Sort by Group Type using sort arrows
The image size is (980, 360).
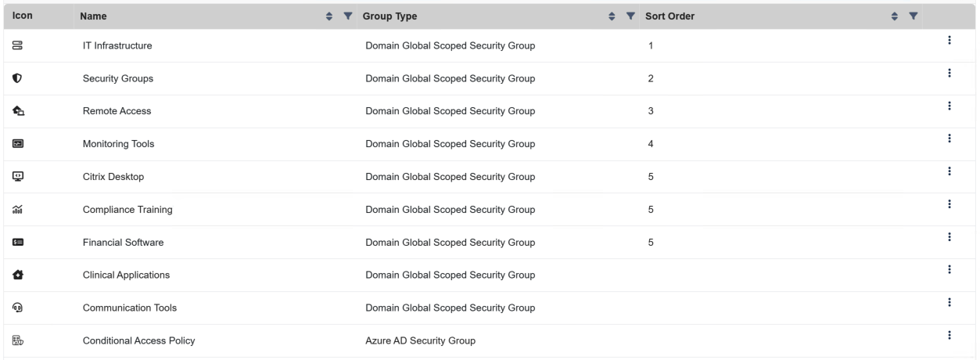point(612,16)
